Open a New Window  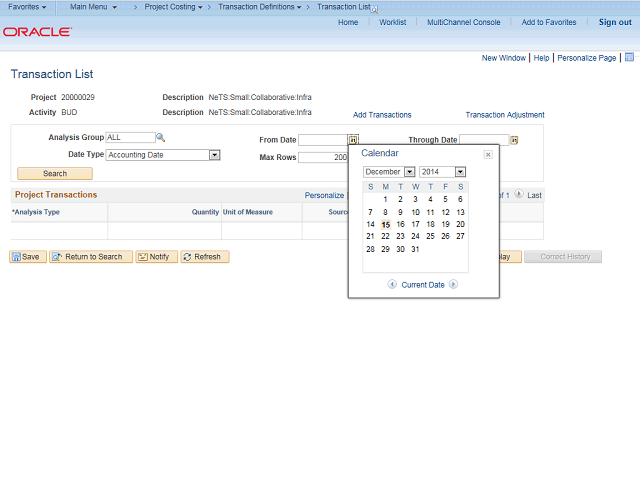pyautogui.click(x=504, y=58)
